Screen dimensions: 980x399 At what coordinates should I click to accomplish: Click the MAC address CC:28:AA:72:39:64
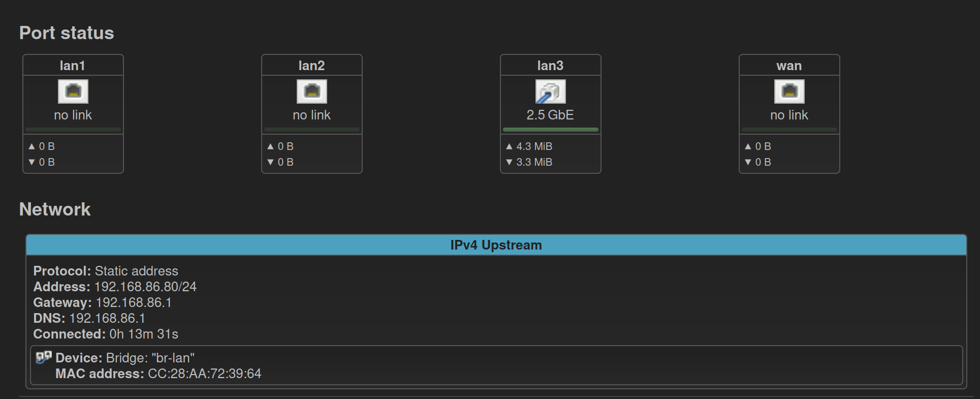(x=204, y=374)
